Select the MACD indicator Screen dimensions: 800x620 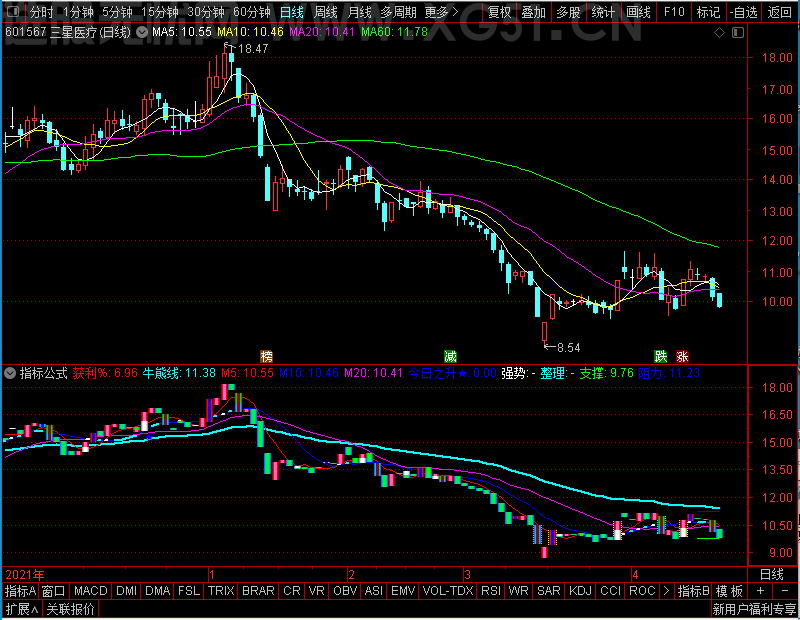click(x=91, y=590)
